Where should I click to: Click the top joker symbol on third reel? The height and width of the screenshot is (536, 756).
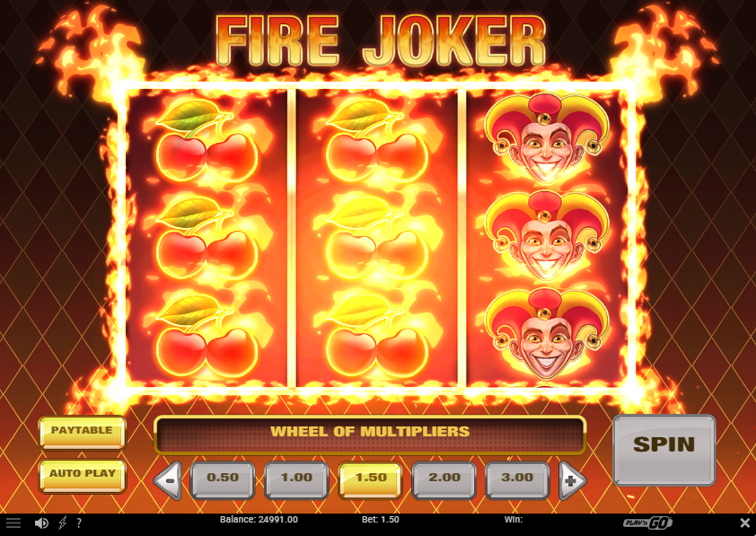(546, 139)
